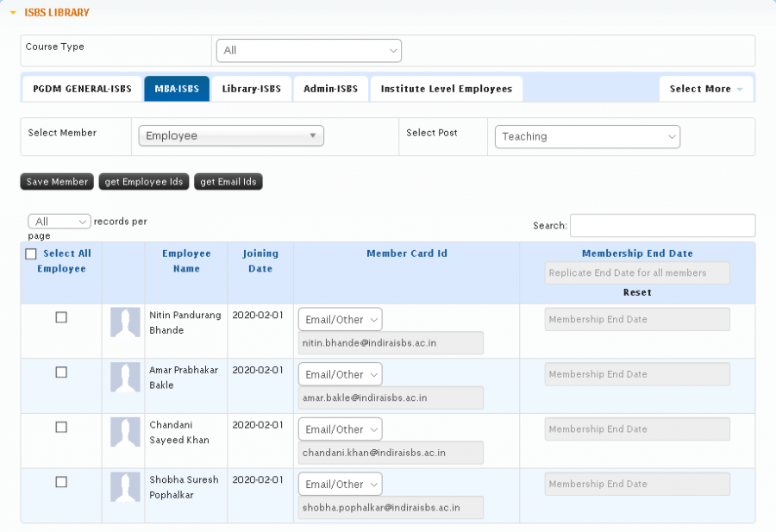776x532 pixels.
Task: Check the box for Amar Prabhakar Bakle
Action: click(x=61, y=372)
